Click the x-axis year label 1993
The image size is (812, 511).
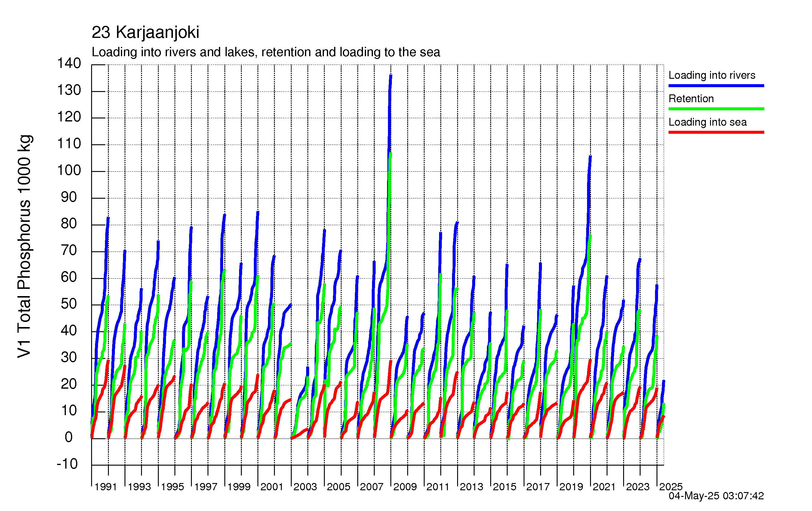coord(139,487)
